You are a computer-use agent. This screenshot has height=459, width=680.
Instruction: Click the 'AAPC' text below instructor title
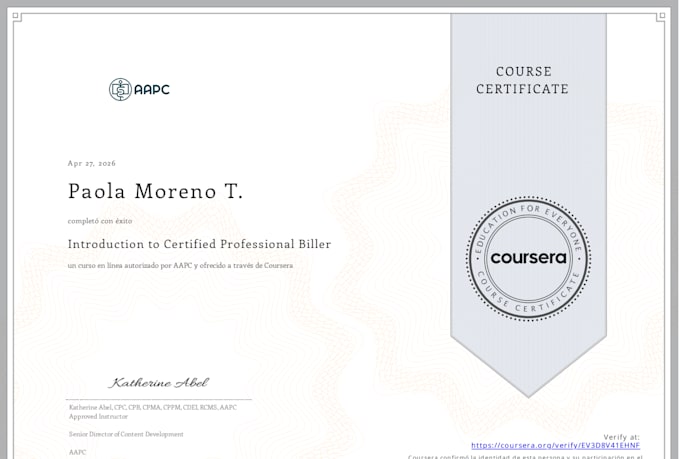point(78,452)
